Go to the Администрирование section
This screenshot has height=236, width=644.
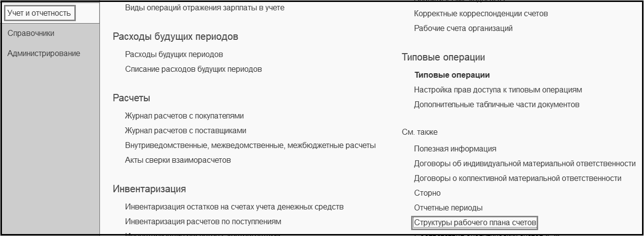[x=44, y=54]
